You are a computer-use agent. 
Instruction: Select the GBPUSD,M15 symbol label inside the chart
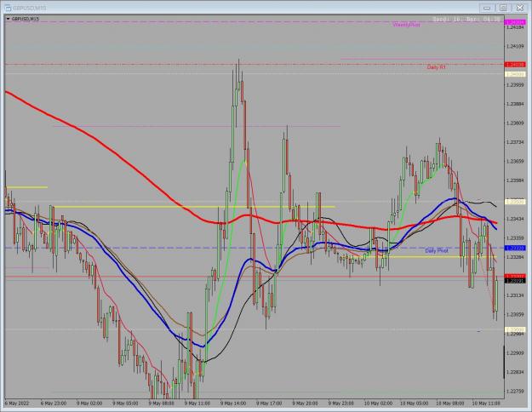pos(26,19)
